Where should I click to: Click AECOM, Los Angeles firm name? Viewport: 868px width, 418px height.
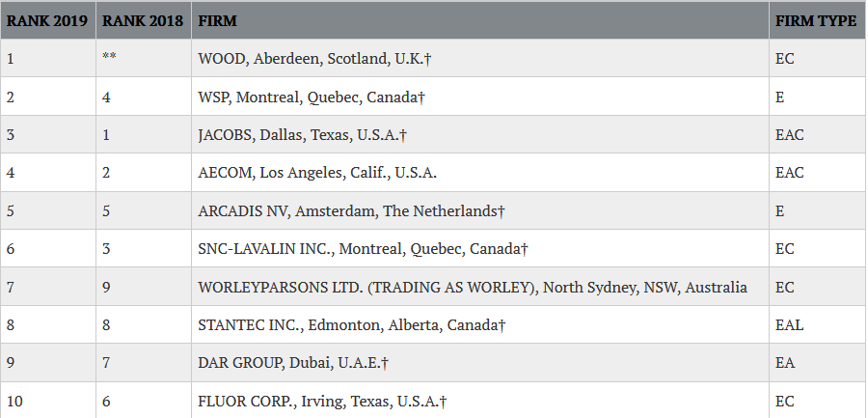[x=317, y=173]
